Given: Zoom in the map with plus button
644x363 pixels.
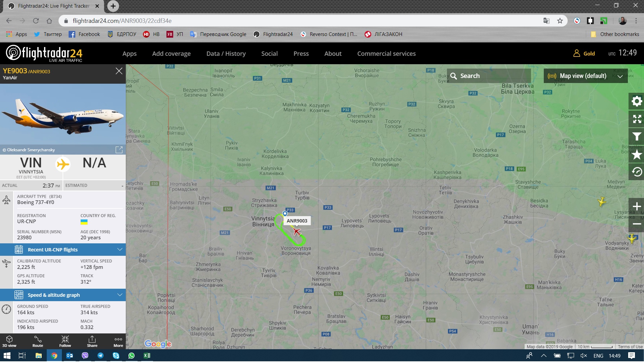Looking at the screenshot, I should (636, 206).
